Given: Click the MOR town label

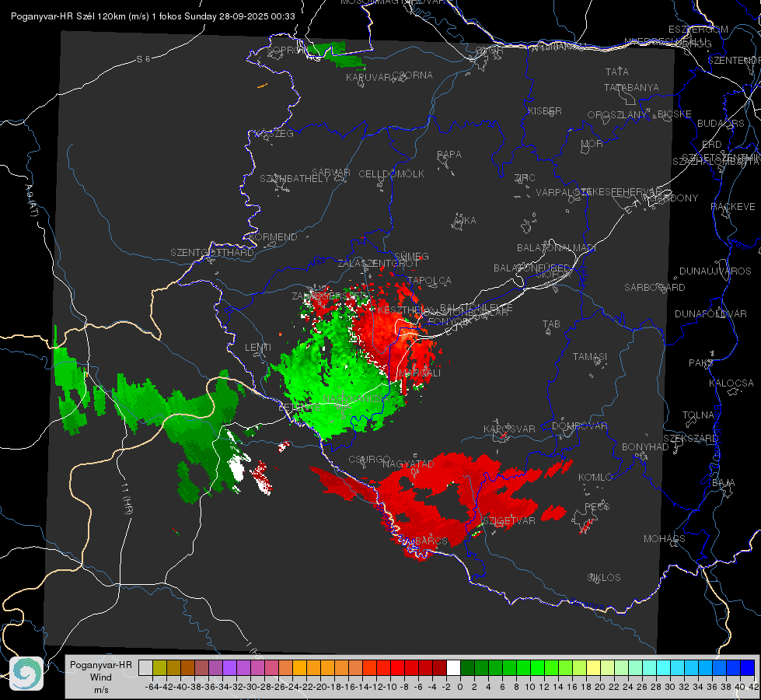Looking at the screenshot, I should (x=592, y=144).
